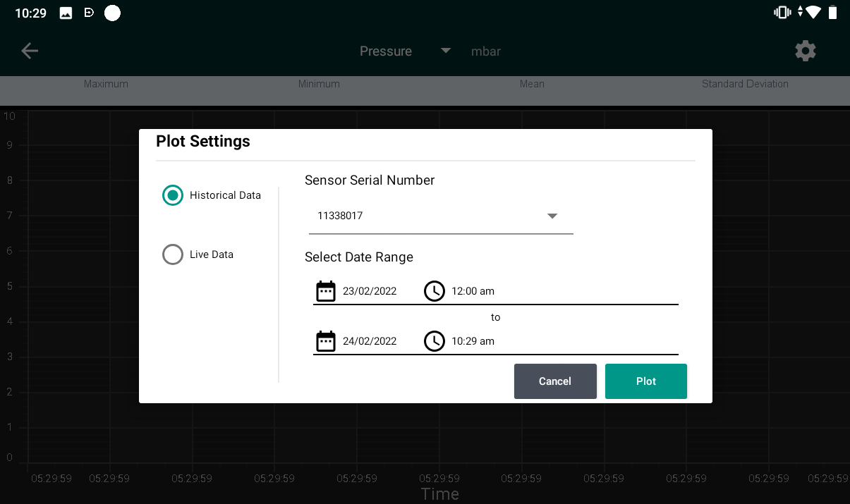Select the Live Data radio button
The height and width of the screenshot is (504, 850).
173,254
